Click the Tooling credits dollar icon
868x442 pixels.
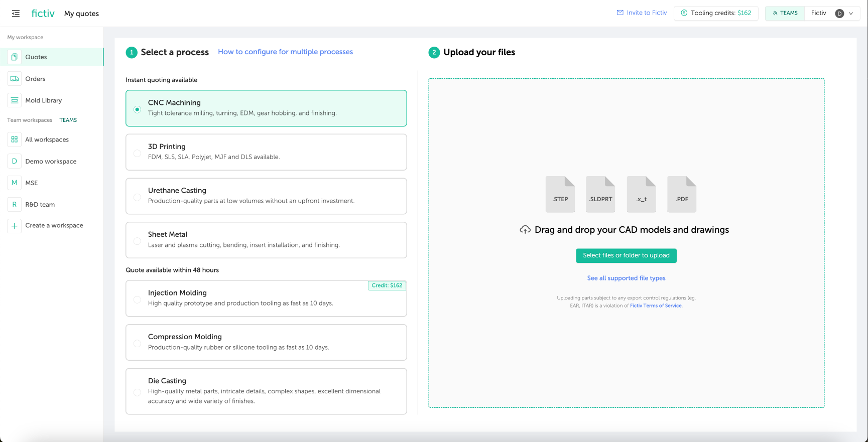point(684,13)
